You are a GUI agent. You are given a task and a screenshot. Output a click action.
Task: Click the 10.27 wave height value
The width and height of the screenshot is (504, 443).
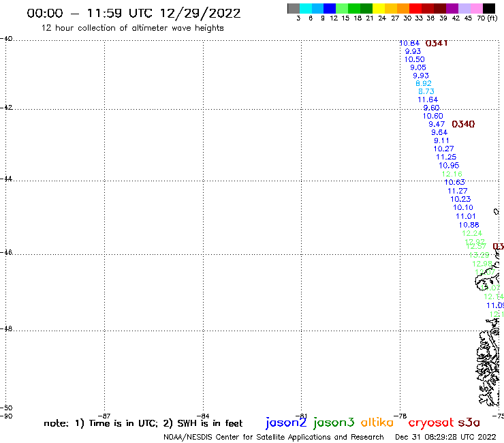point(443,149)
